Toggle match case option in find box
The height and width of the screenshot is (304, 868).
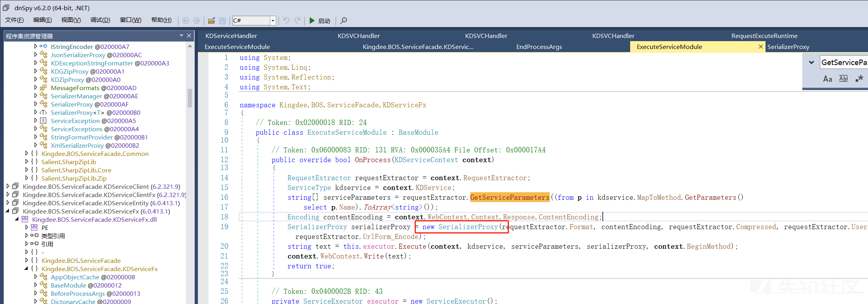point(827,79)
